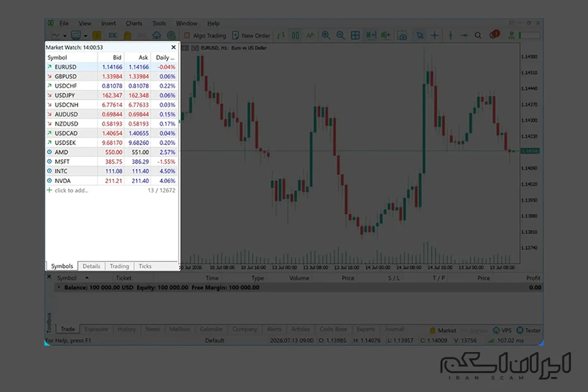Screen dimensions: 588x392
Task: Toggle Algo Trading
Action: [x=205, y=36]
